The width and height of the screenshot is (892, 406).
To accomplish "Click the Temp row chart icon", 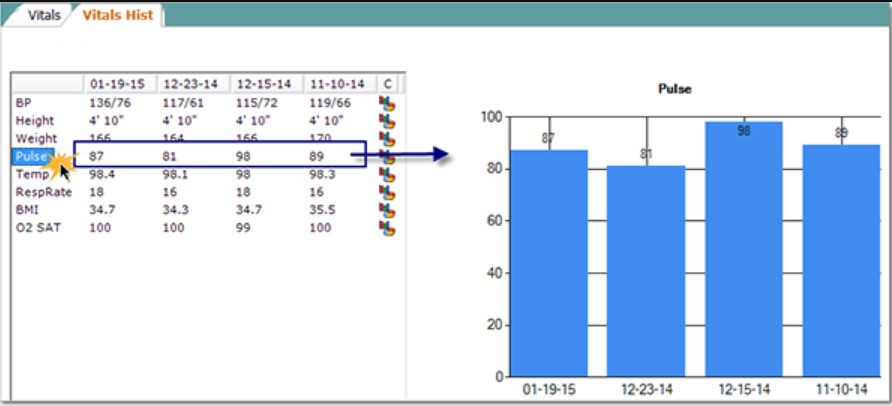I will click(x=386, y=174).
